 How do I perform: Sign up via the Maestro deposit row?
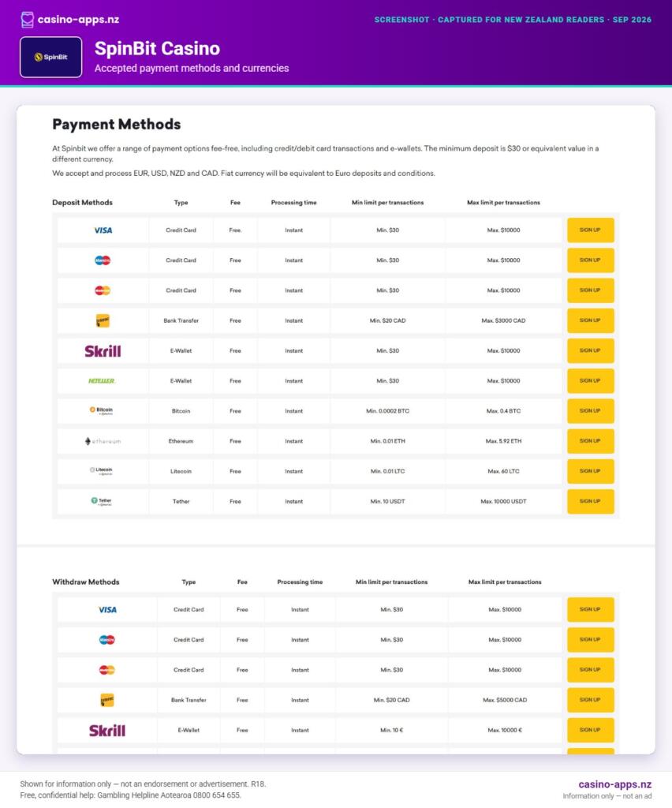click(x=591, y=260)
